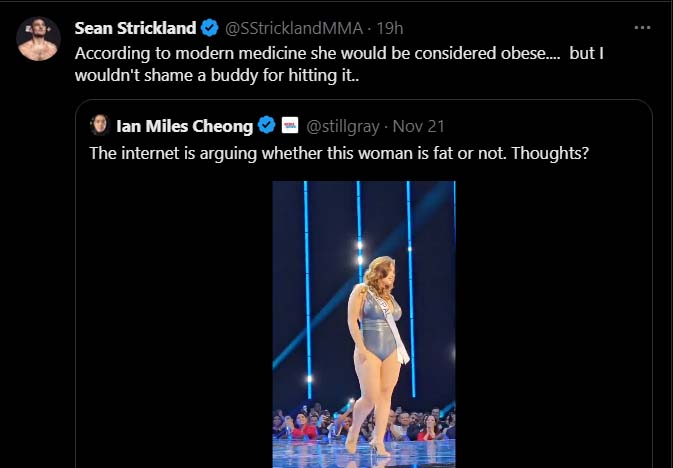
Task: Open the Ian Miles Cheong name link
Action: point(185,126)
